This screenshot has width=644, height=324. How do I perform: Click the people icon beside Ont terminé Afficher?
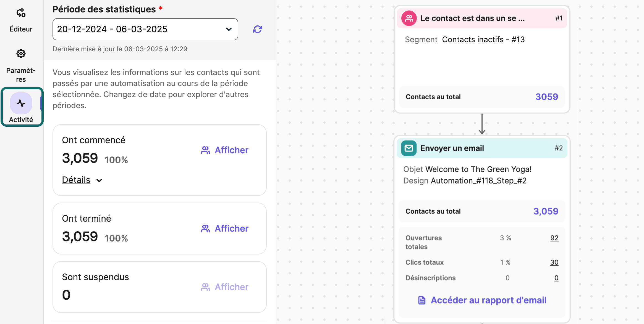(x=205, y=229)
